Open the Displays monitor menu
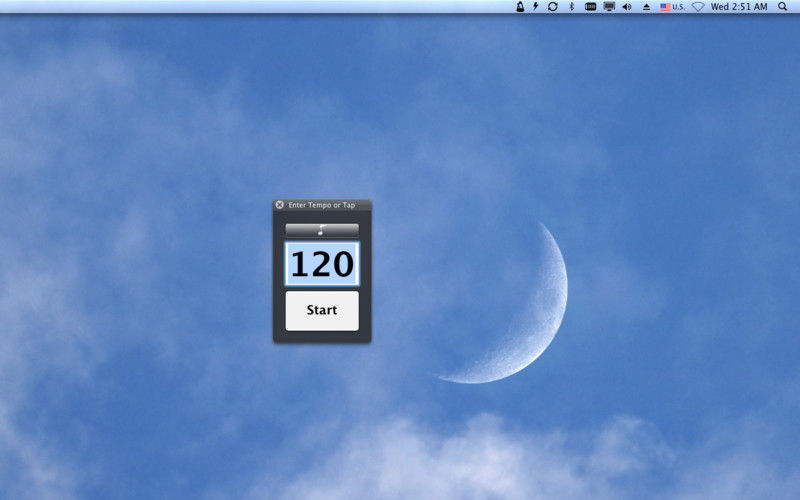This screenshot has width=800, height=500. pyautogui.click(x=609, y=7)
